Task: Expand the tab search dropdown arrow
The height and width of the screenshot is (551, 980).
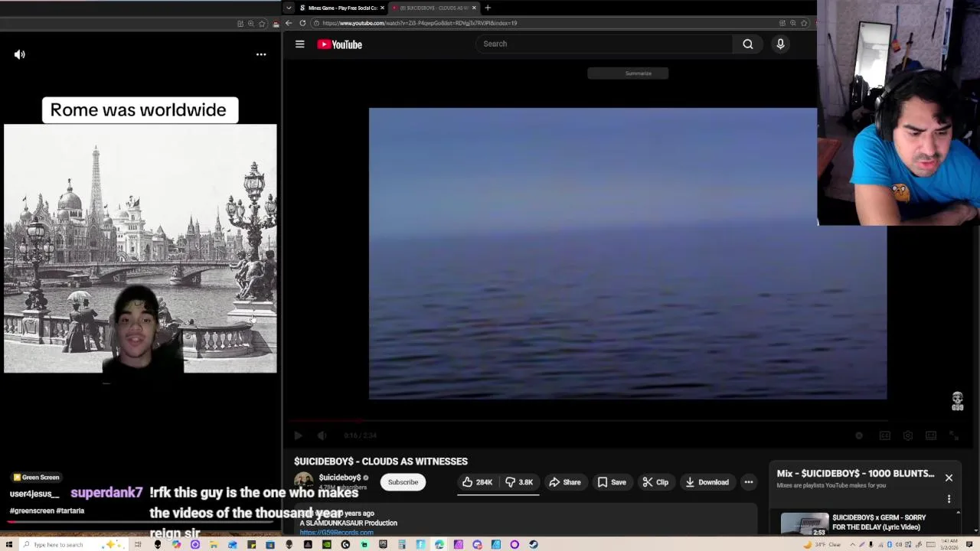Action: [288, 8]
